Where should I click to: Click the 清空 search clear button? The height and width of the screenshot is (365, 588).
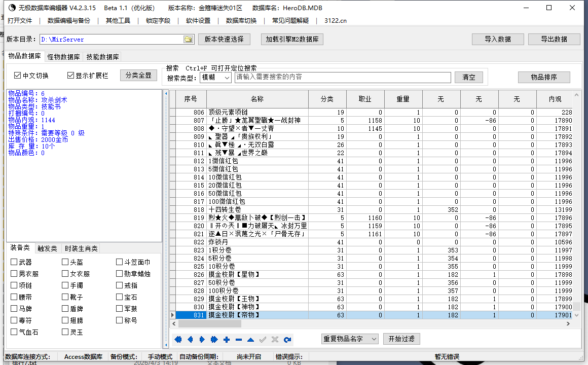[469, 77]
